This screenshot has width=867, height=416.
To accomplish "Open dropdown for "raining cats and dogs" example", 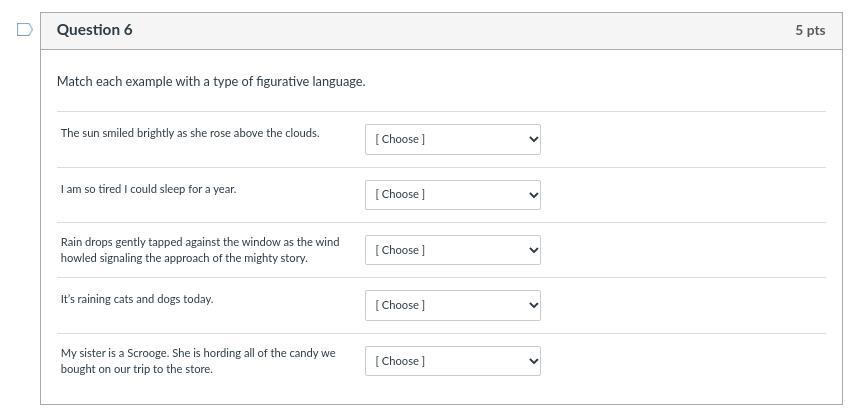I will [452, 305].
